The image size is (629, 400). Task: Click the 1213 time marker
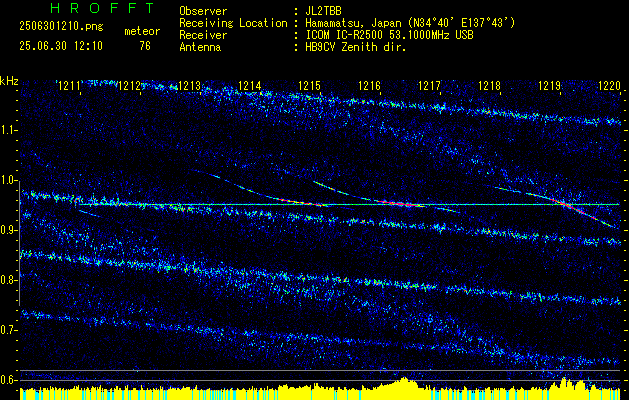pos(190,85)
